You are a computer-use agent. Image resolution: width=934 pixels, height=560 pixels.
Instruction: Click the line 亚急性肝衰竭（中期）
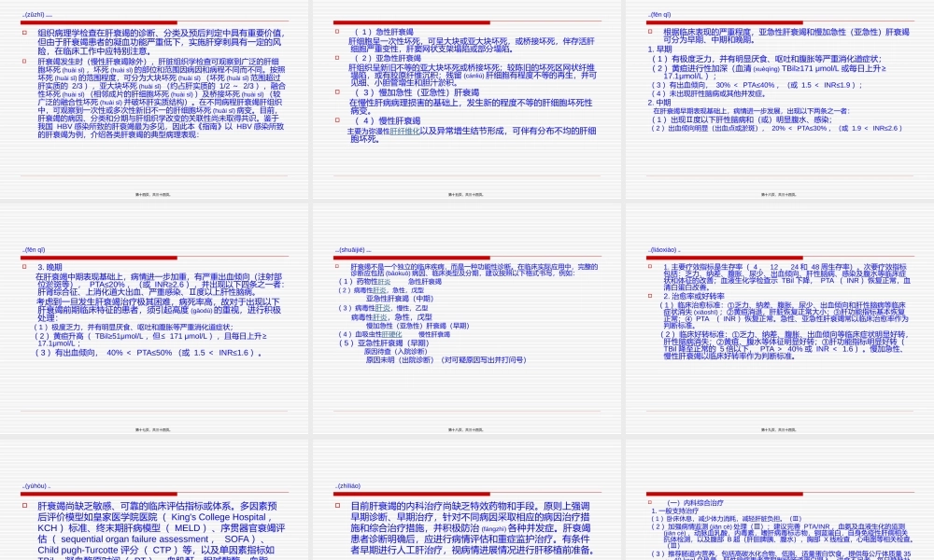pos(400,299)
